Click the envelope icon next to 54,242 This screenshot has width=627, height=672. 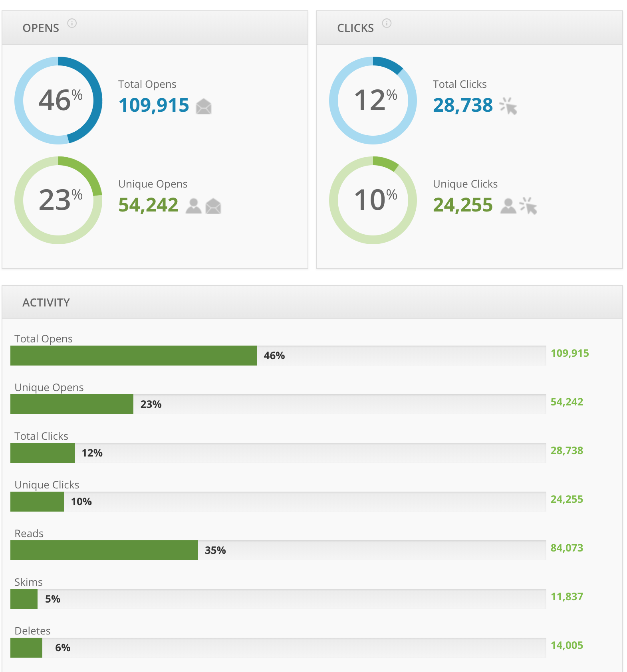click(x=213, y=206)
